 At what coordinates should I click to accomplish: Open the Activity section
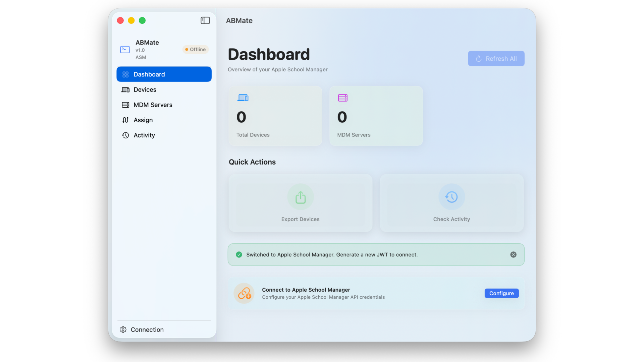(164, 135)
